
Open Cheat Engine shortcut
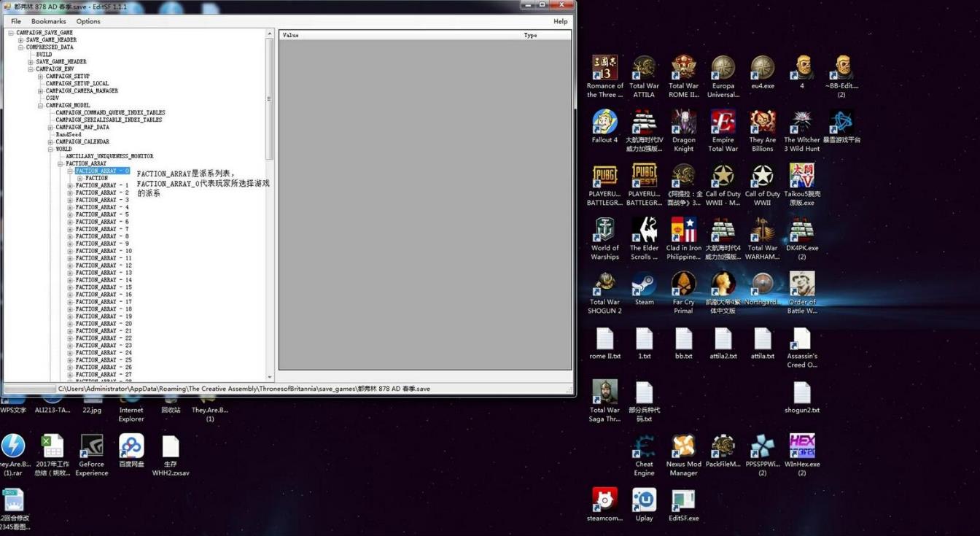coord(644,447)
